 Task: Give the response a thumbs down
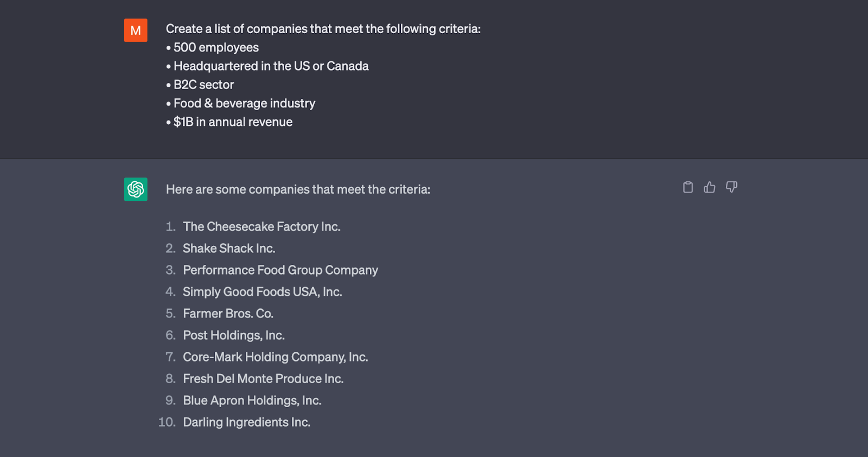click(731, 187)
